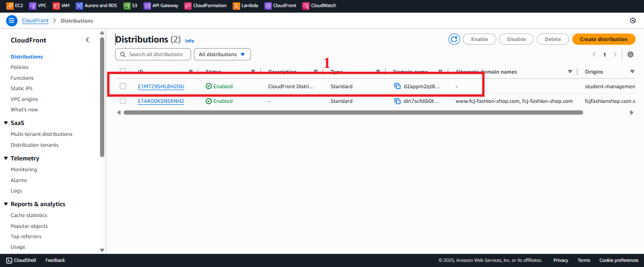Open Multi-tenant distributions page

42,134
